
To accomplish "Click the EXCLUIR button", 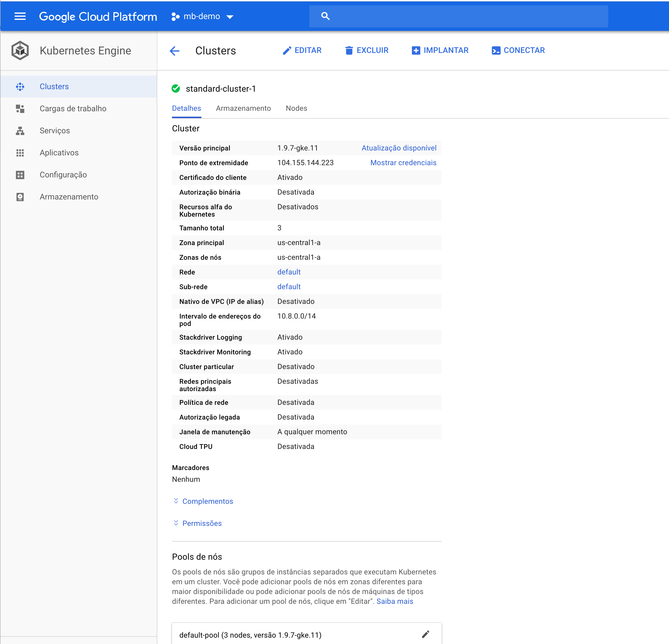I will coord(367,50).
